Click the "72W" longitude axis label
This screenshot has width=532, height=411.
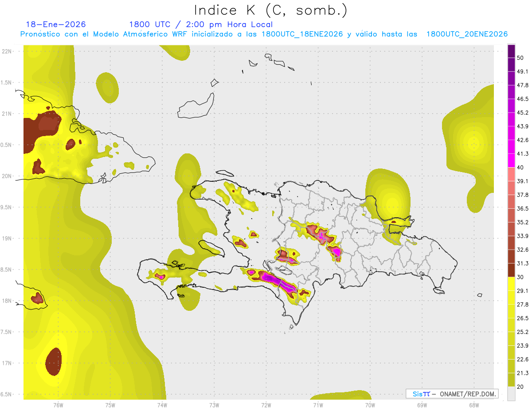point(266,405)
